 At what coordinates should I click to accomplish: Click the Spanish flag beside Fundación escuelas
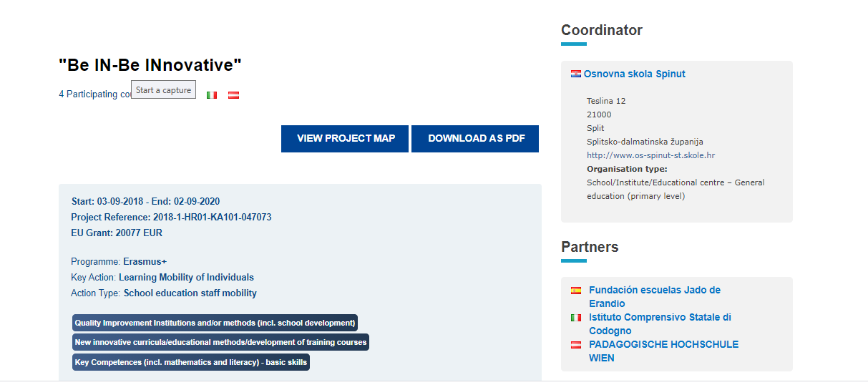[x=576, y=291]
